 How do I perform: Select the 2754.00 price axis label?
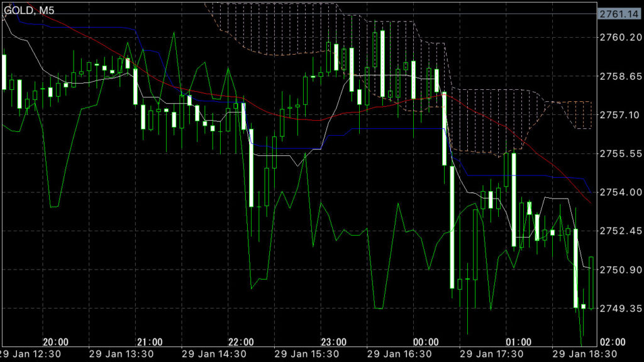[x=619, y=192]
